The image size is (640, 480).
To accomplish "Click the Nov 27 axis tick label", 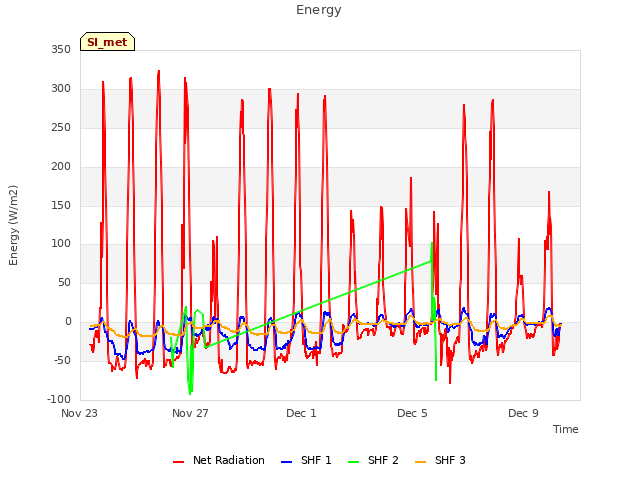I will (x=190, y=413).
